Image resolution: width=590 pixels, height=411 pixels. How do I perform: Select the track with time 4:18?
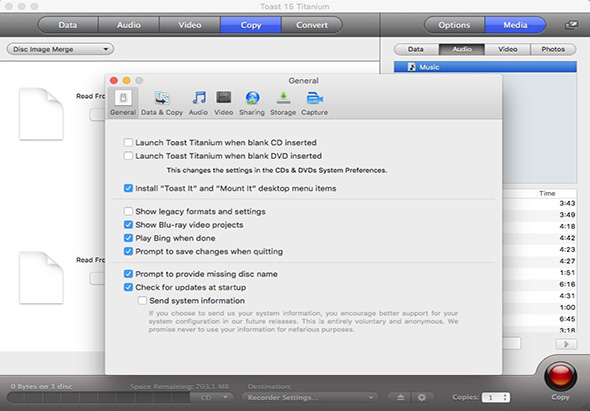click(539, 227)
